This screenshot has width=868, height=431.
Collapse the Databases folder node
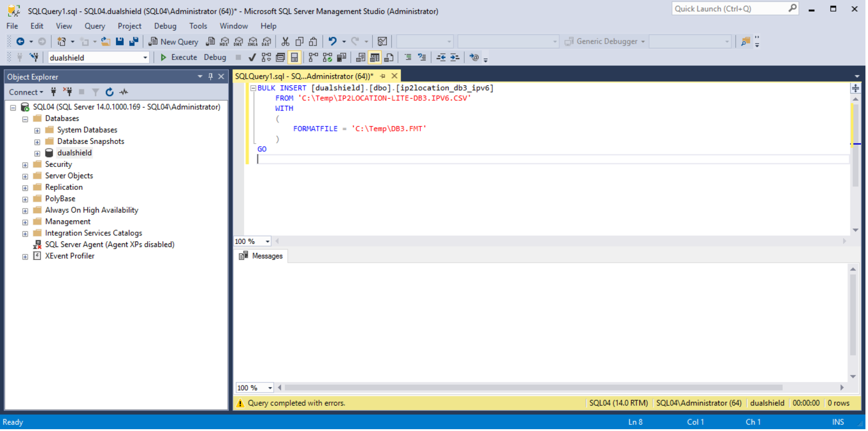tap(25, 119)
